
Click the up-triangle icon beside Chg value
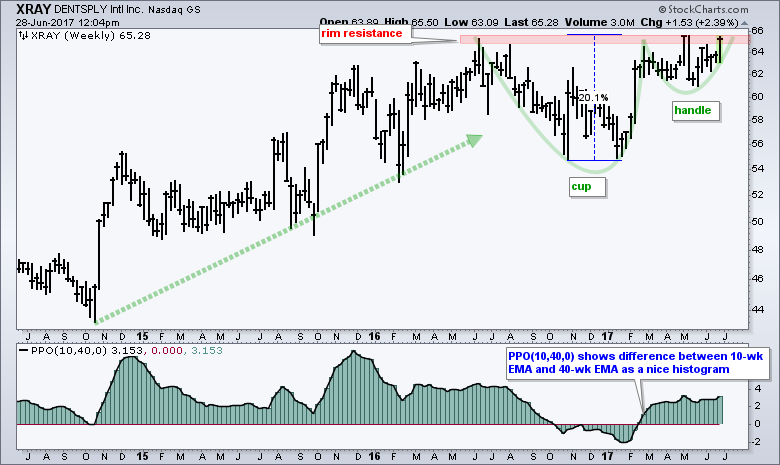(744, 23)
